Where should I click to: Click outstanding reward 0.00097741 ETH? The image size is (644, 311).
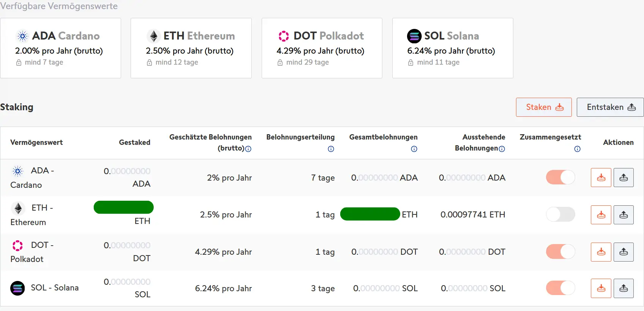coord(473,214)
